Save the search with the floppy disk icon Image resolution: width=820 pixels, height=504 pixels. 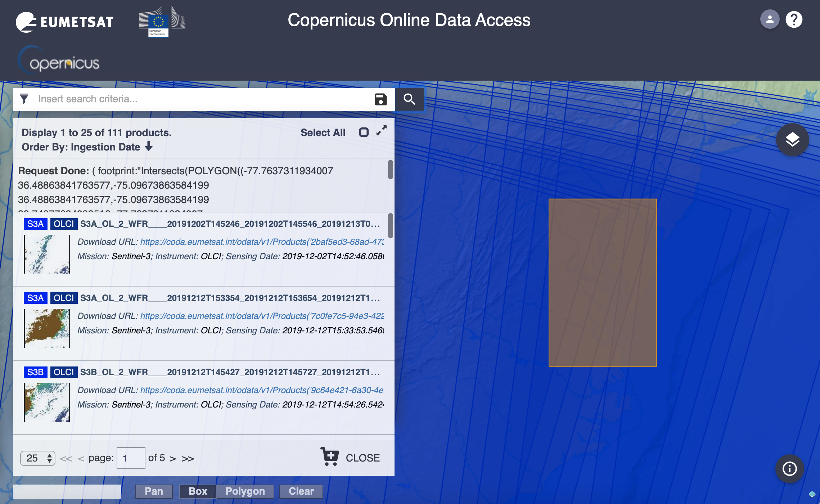click(x=380, y=99)
